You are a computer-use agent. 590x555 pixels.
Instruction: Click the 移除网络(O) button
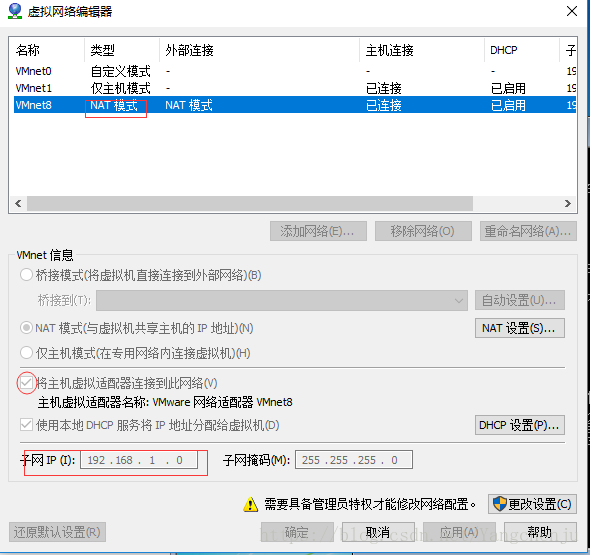(x=423, y=231)
